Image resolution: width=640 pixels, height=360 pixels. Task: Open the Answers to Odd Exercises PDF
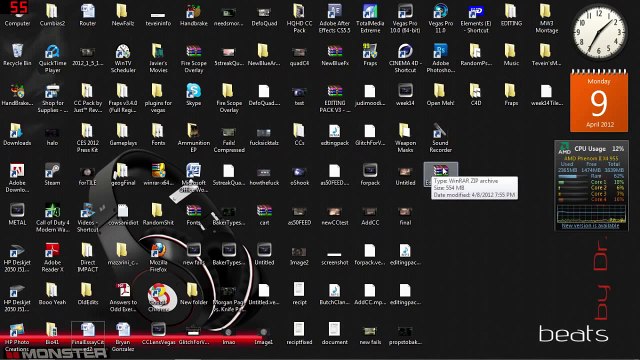point(123,298)
